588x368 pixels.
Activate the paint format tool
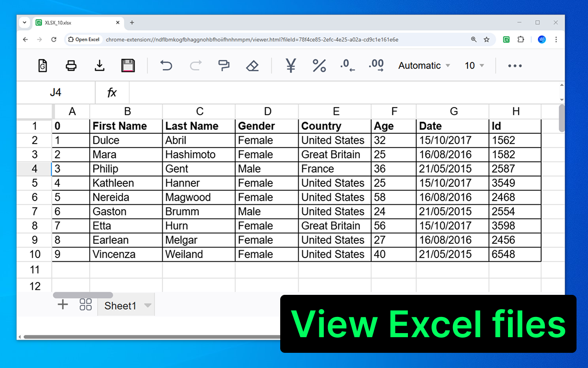click(x=224, y=66)
